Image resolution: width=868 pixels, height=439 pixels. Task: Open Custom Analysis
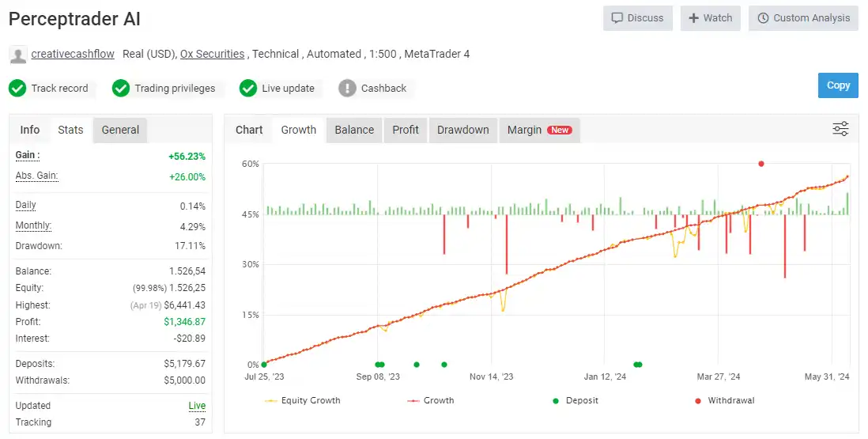click(x=803, y=18)
